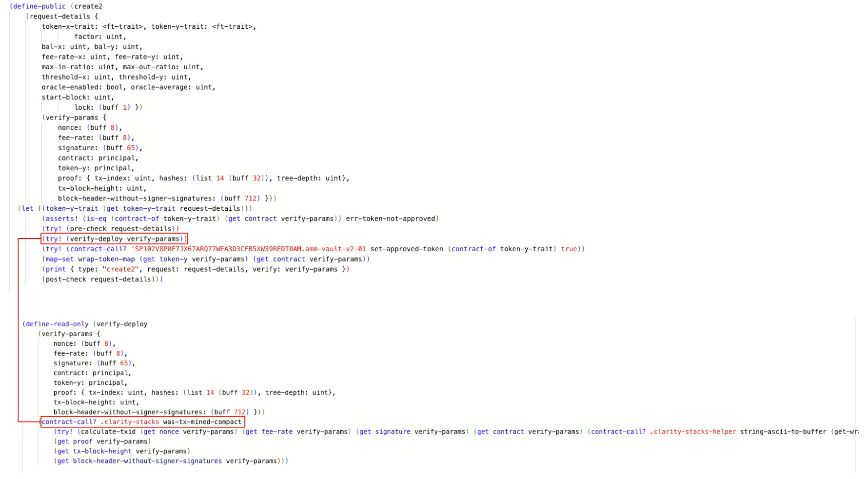The image size is (868, 479).
Task: Select the '(request-details {' line
Action: 62,16
